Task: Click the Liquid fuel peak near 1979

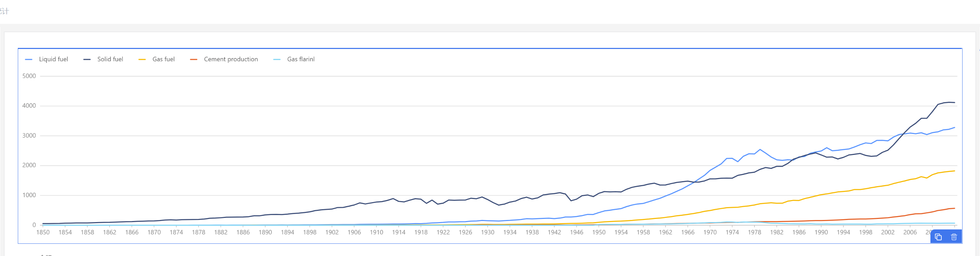Action: tap(760, 149)
